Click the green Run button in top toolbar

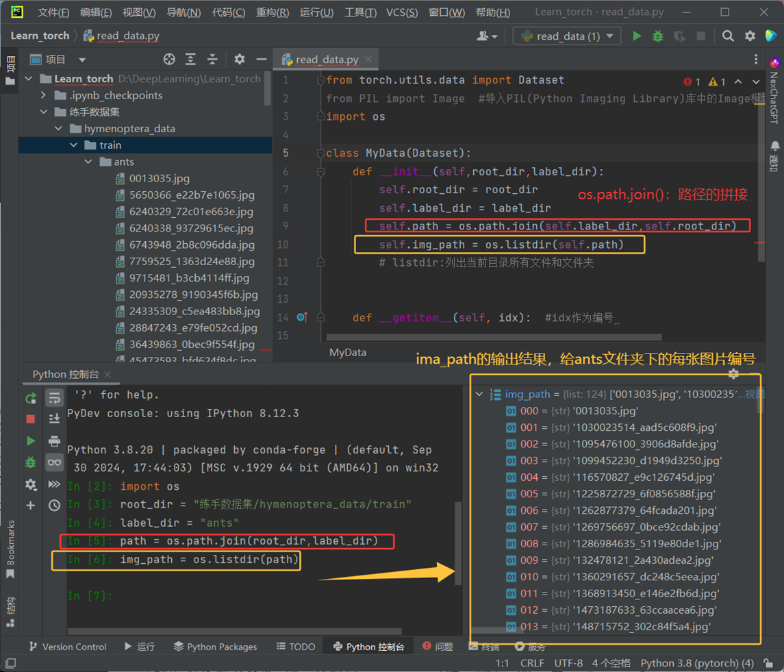click(637, 36)
